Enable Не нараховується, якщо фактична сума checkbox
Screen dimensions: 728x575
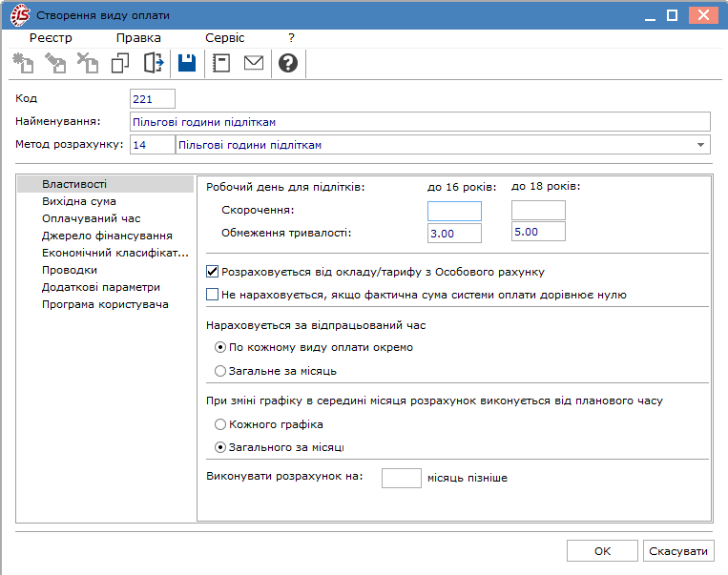(x=212, y=295)
